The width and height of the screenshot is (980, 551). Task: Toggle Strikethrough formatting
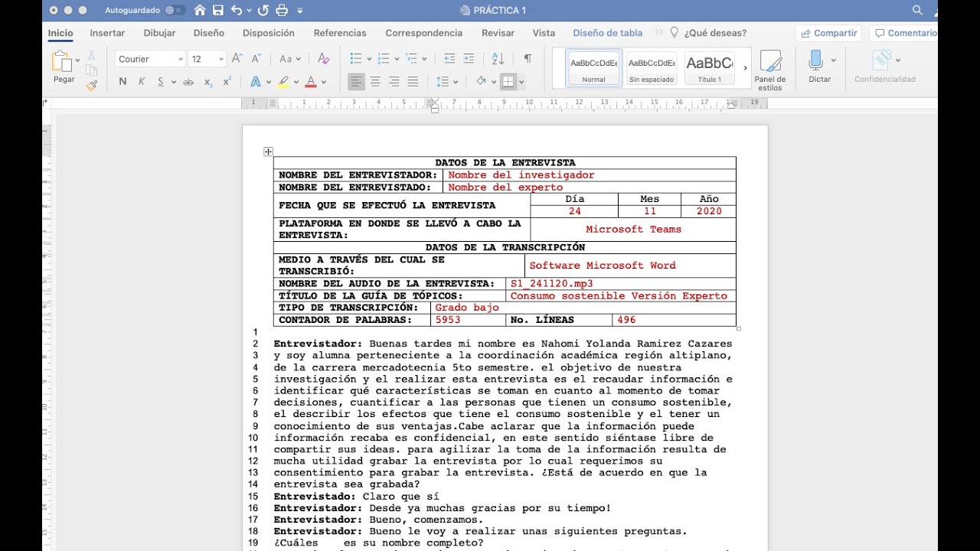(x=188, y=82)
